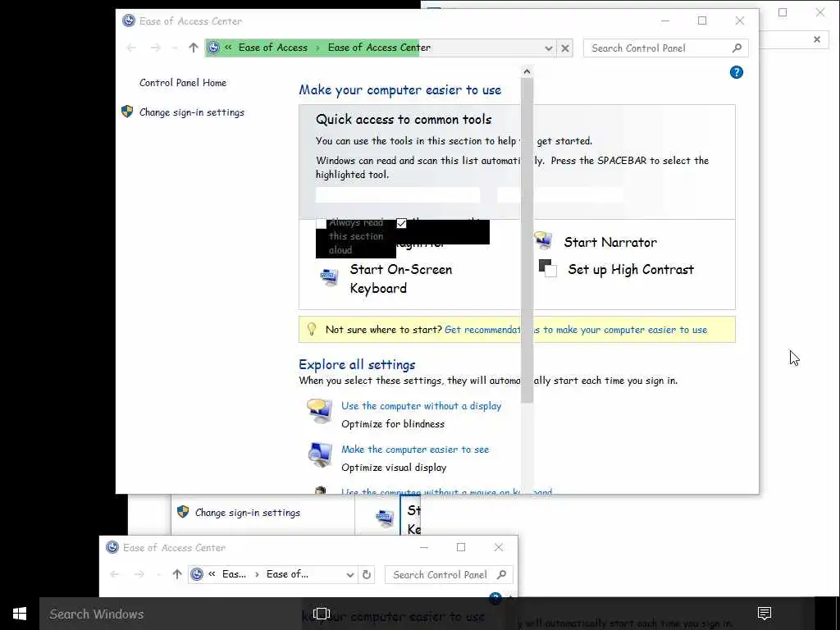This screenshot has width=840, height=630.
Task: Click the 'Explore all settings' heading
Action: click(x=357, y=364)
